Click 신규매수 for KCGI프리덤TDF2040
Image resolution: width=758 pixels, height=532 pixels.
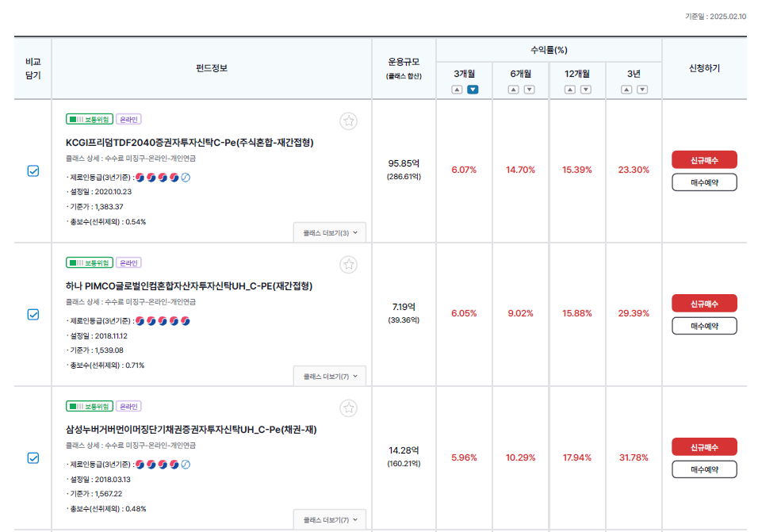point(704,160)
